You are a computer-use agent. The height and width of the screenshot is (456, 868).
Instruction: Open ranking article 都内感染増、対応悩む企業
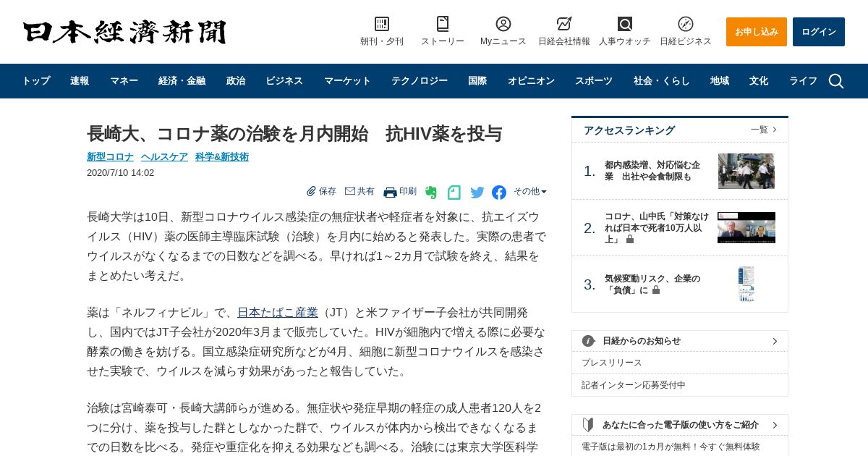pos(652,171)
